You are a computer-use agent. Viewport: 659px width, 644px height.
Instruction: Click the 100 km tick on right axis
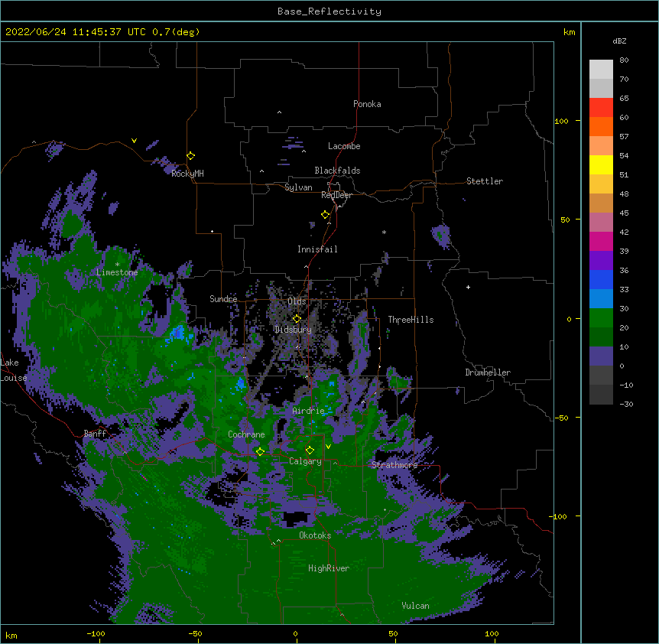click(561, 121)
